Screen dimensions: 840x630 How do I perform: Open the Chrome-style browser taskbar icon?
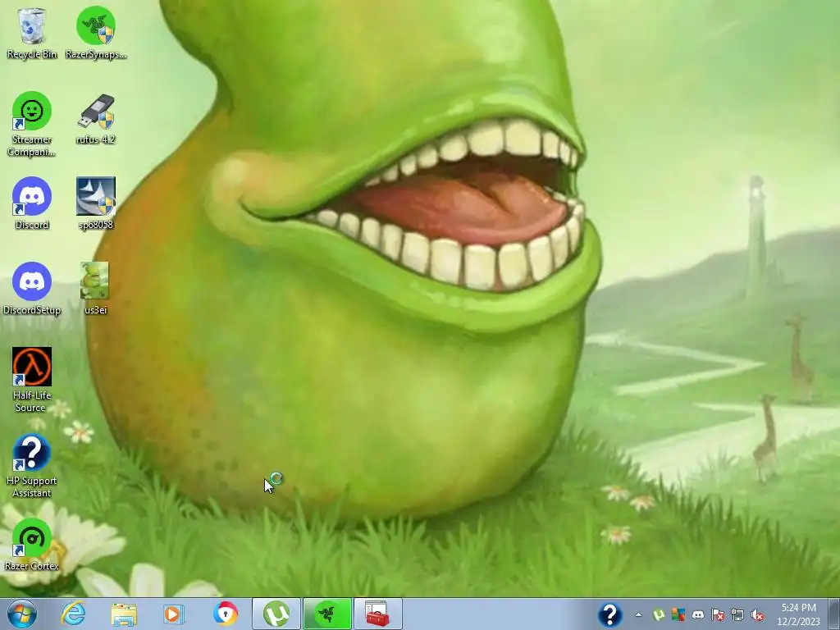(x=225, y=614)
